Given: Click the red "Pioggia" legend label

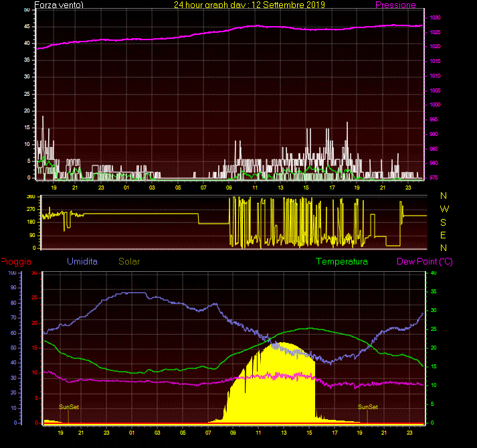Looking at the screenshot, I should pos(16,261).
